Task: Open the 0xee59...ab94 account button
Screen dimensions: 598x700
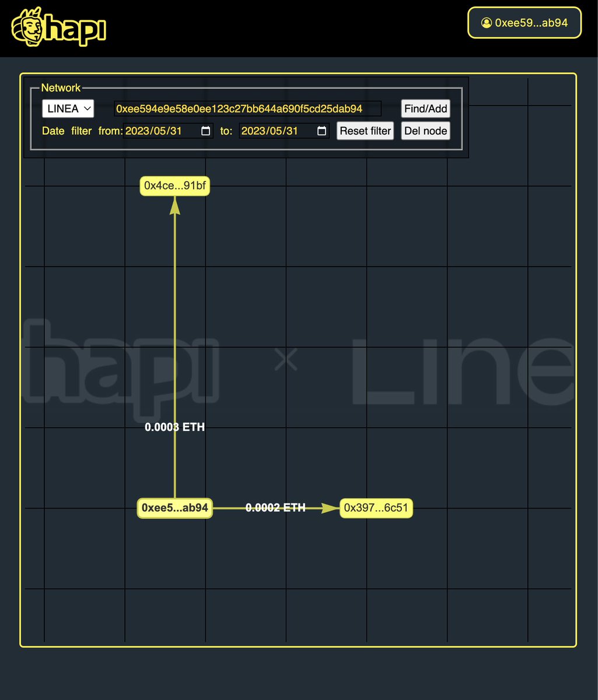Action: tap(524, 23)
